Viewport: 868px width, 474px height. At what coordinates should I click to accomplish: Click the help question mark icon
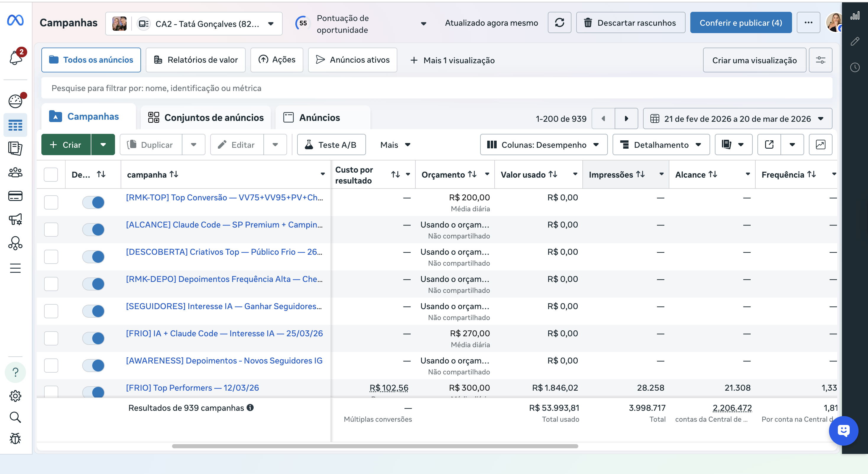pos(15,372)
